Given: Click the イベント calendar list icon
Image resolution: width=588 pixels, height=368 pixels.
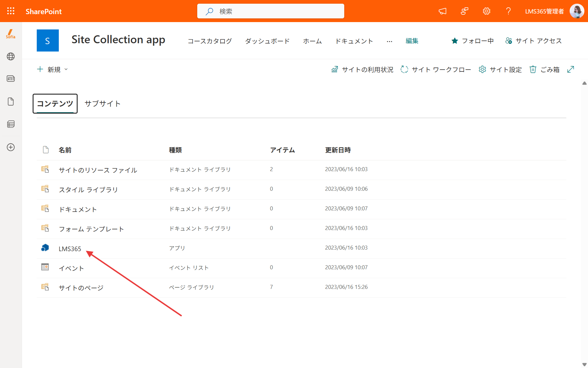Looking at the screenshot, I should (45, 267).
